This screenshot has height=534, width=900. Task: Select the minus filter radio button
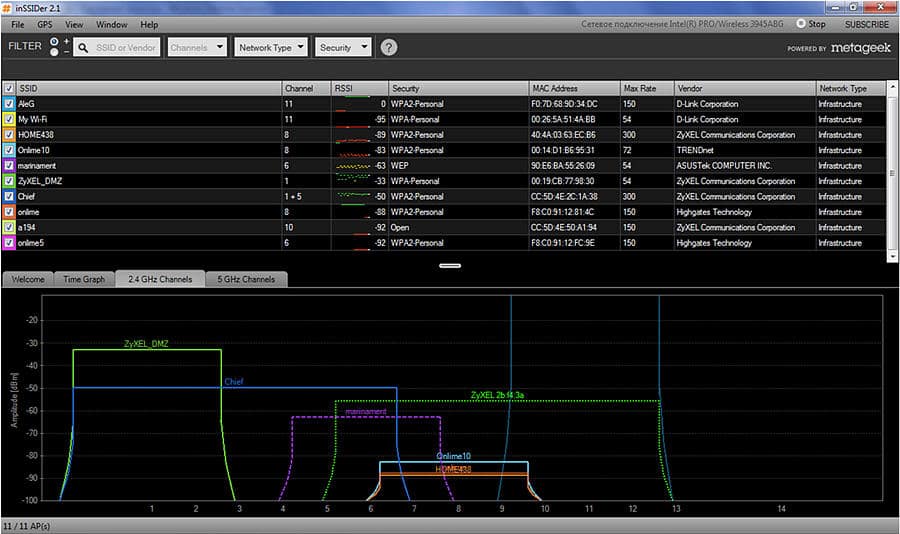click(56, 52)
